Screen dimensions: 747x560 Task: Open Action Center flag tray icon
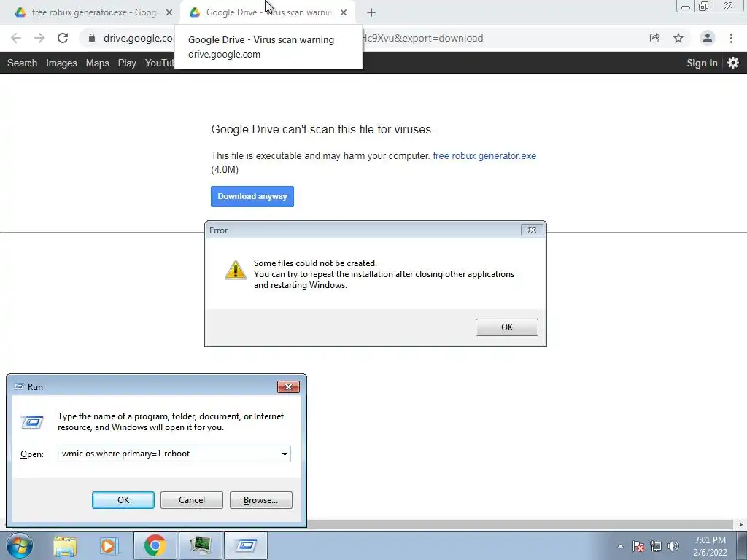pos(638,546)
